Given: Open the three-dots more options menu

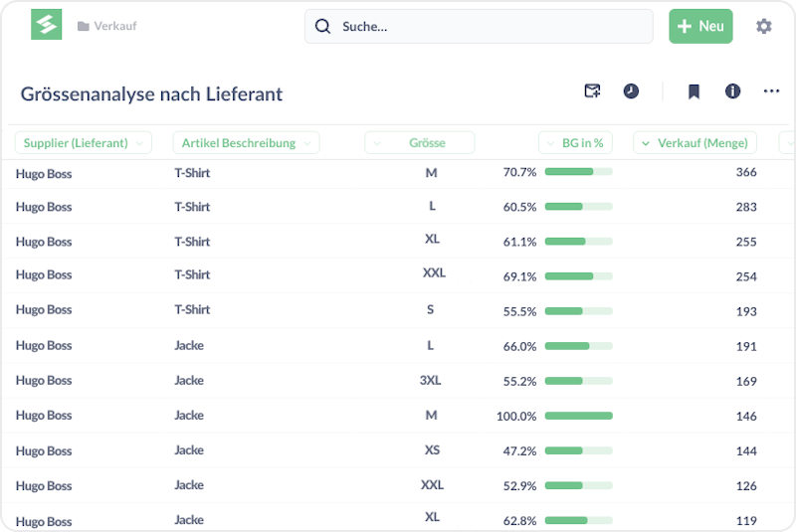Looking at the screenshot, I should coord(771,91).
